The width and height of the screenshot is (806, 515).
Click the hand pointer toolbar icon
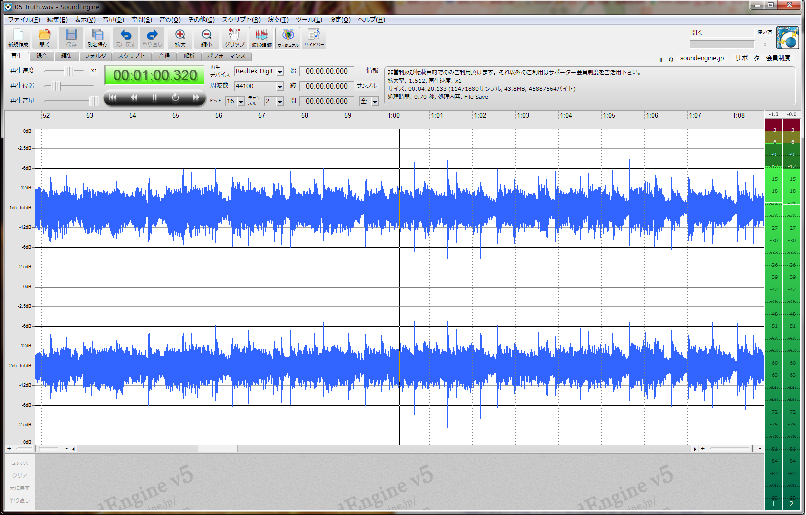click(x=234, y=38)
